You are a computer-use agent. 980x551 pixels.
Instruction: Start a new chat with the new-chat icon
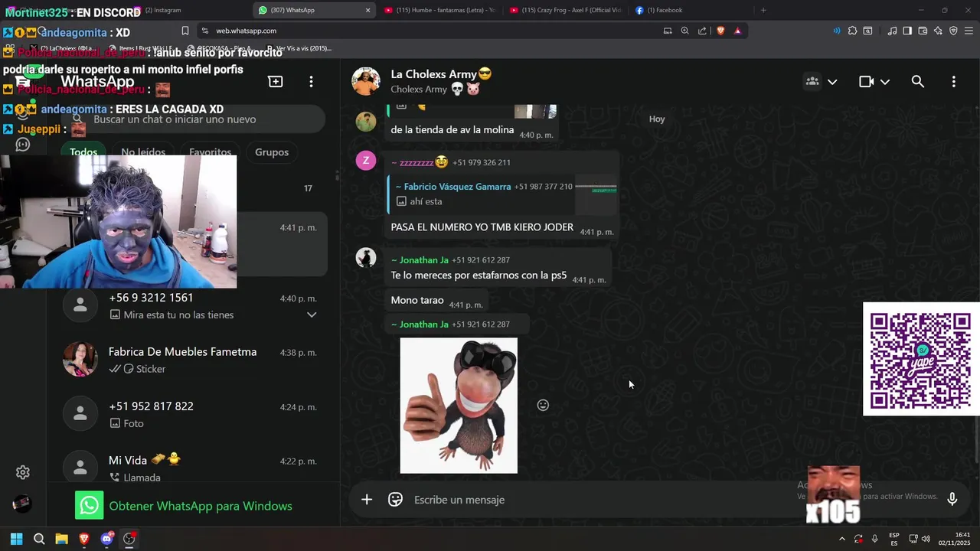pos(276,82)
